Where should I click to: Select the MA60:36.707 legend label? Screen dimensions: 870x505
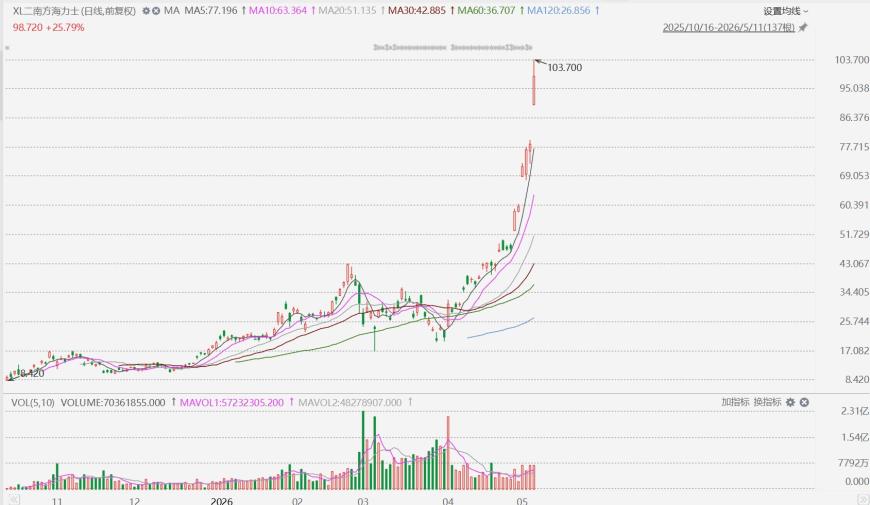tap(486, 11)
